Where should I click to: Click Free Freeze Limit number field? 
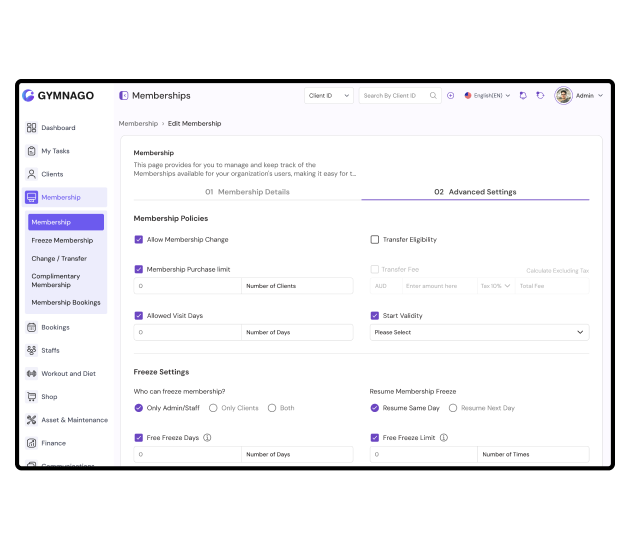pyautogui.click(x=423, y=454)
